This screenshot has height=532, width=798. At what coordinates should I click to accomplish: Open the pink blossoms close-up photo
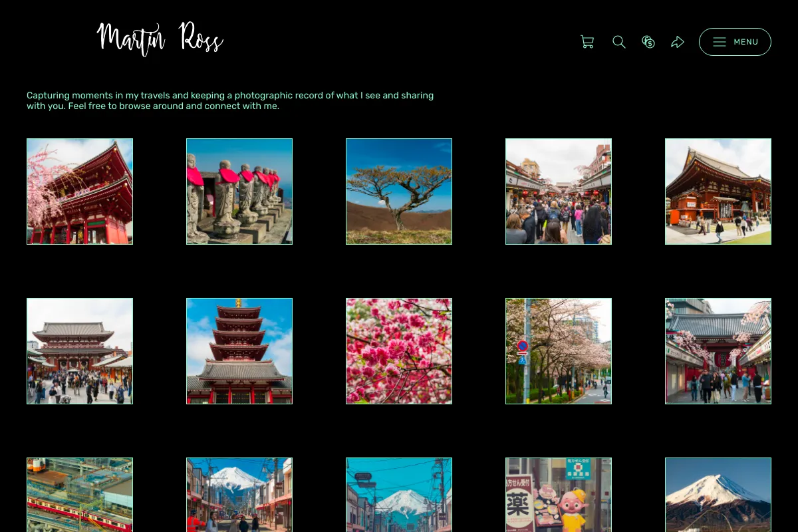point(399,351)
